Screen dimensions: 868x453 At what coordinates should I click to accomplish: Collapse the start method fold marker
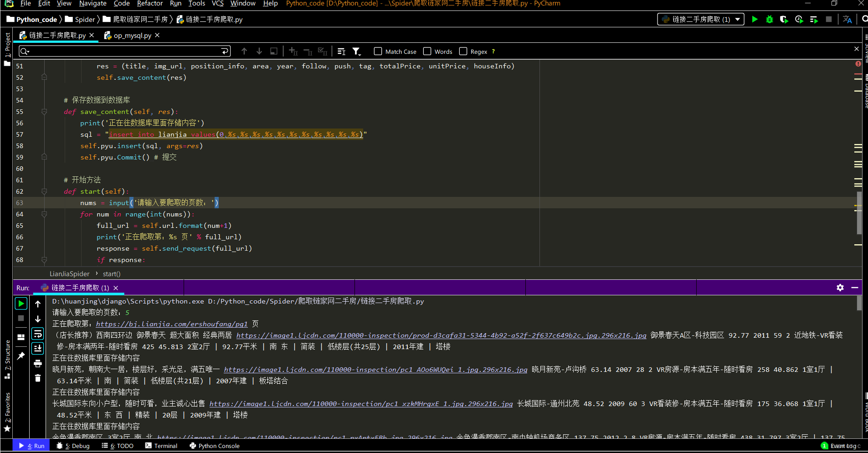(x=44, y=191)
